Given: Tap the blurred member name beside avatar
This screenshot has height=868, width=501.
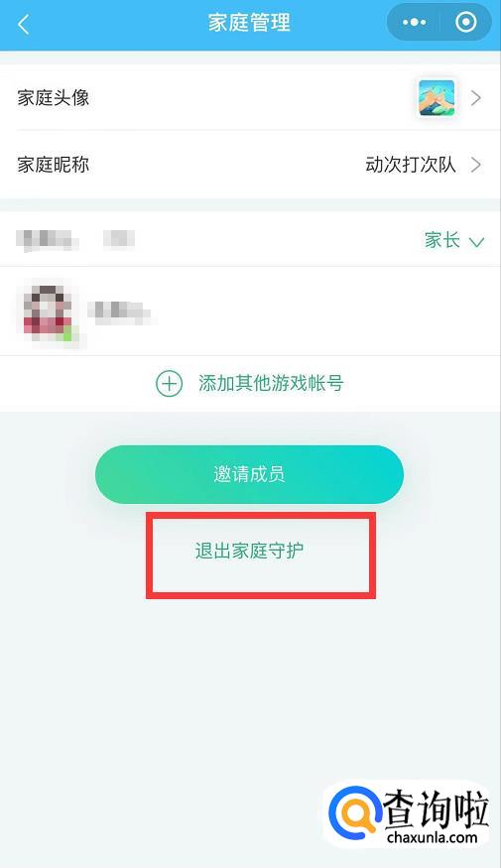Looking at the screenshot, I should (121, 311).
